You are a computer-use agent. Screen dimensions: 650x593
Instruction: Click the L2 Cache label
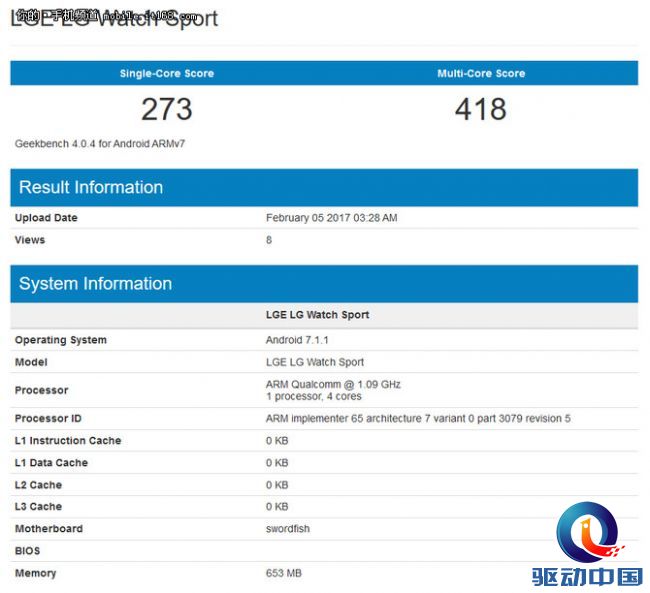[x=38, y=485]
